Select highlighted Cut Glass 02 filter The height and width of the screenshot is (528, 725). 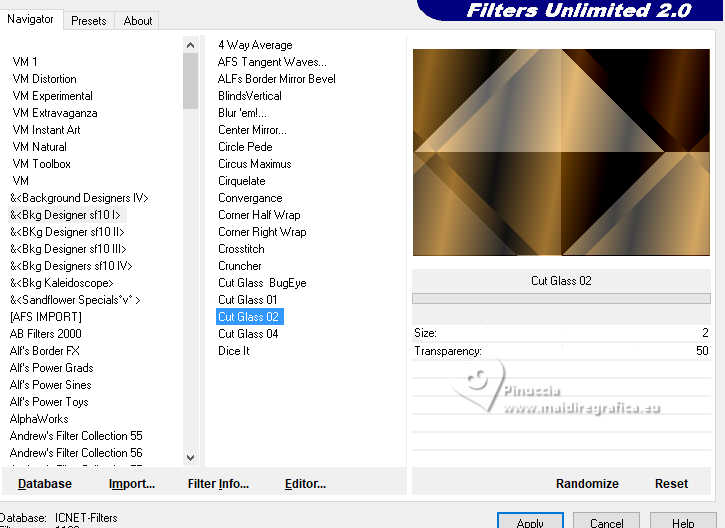click(x=250, y=317)
